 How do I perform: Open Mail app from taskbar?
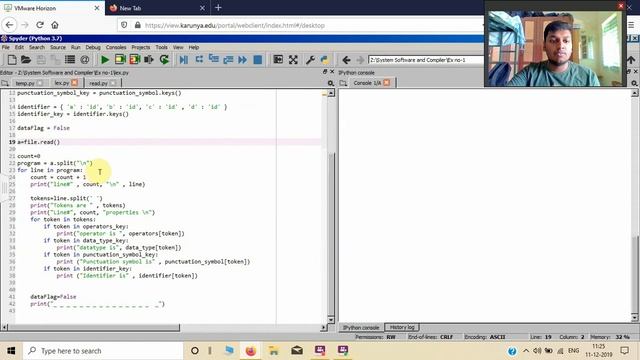pos(297,351)
